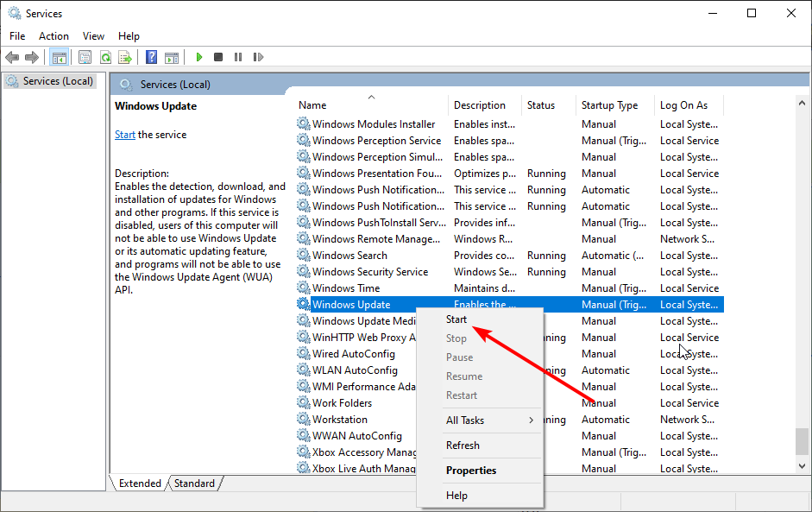Click the Export List toolbar icon

pyautogui.click(x=125, y=57)
